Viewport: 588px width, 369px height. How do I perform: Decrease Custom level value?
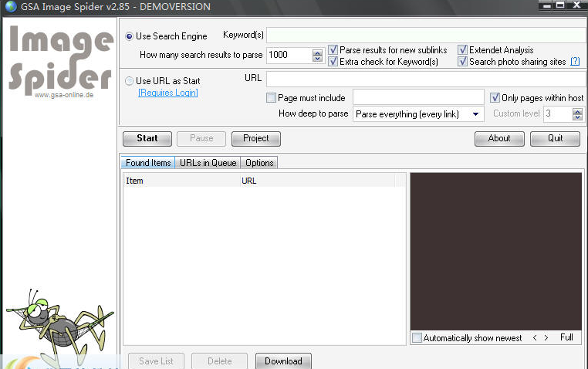click(577, 117)
